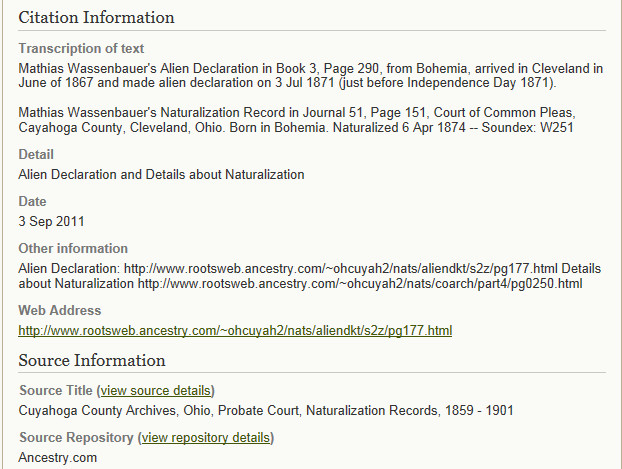This screenshot has width=622, height=469.
Task: Click the 'Source Repository' label
Action: 76,437
